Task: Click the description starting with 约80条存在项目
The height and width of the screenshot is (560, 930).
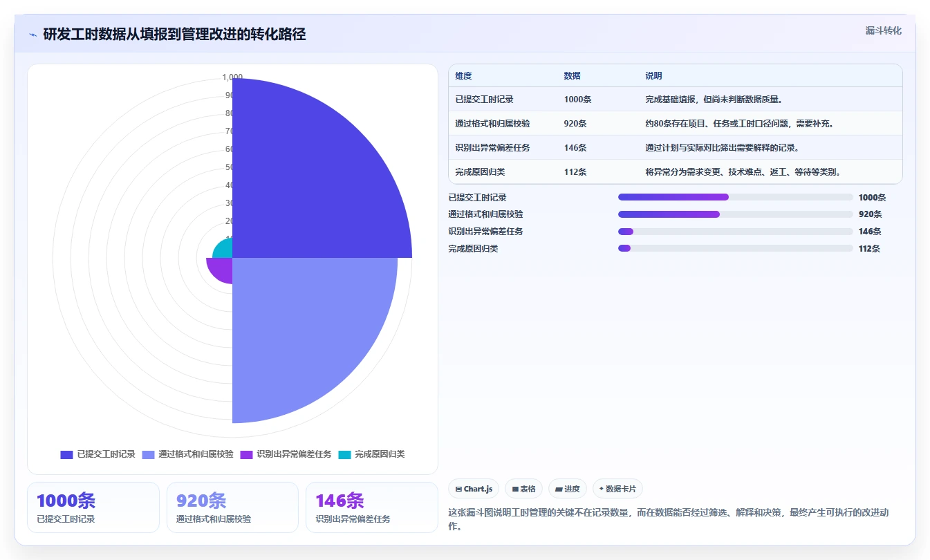Action: pos(739,124)
